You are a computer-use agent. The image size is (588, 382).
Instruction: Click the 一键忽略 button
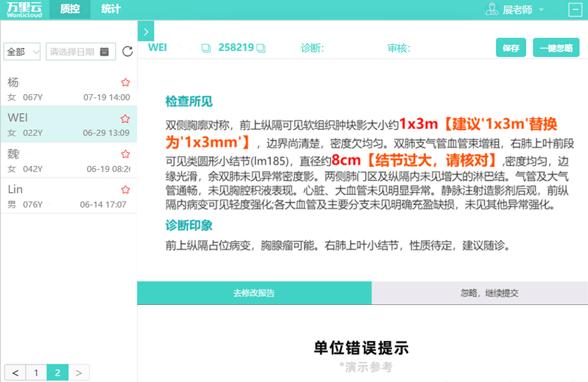556,48
